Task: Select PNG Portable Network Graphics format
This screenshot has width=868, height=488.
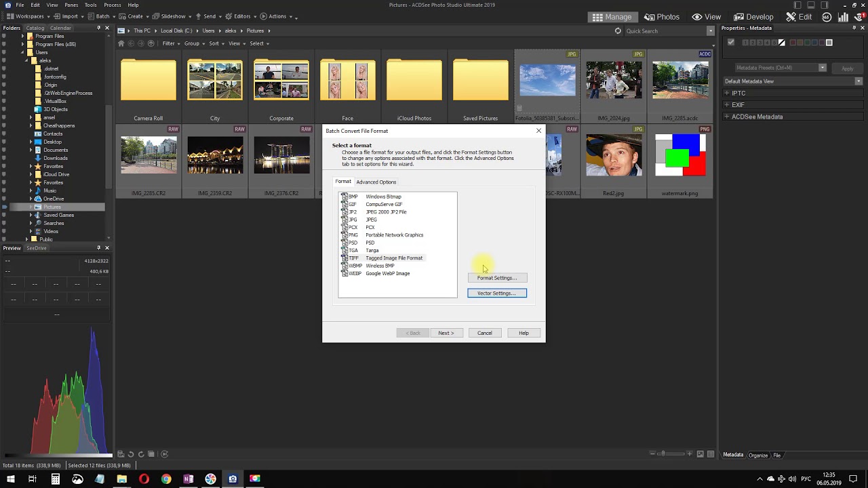Action: click(x=382, y=235)
